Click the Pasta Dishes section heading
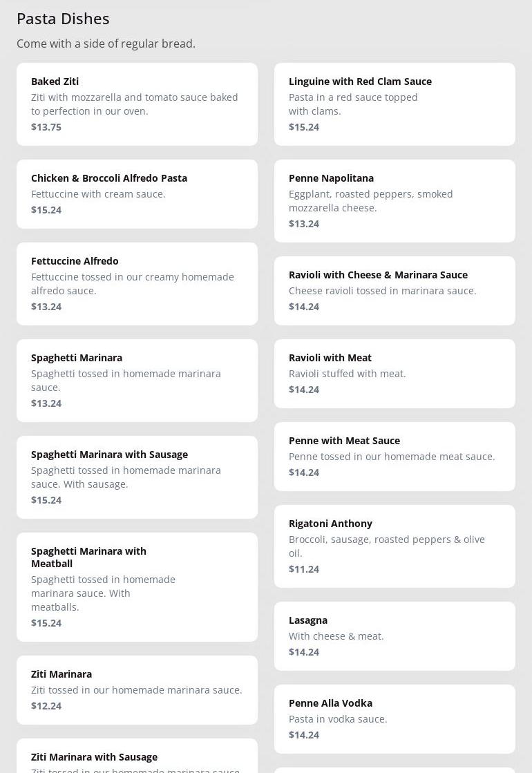Viewport: 532px width, 773px height. click(x=63, y=19)
